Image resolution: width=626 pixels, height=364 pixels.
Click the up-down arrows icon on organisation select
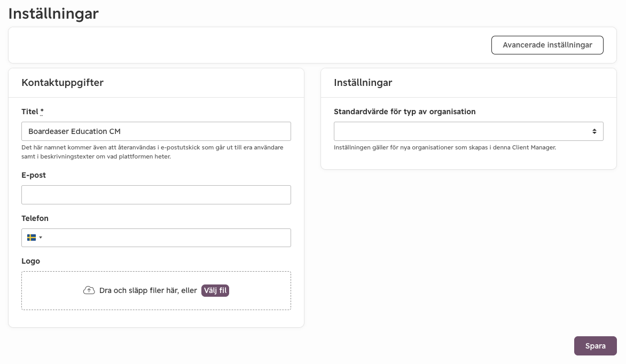pos(594,131)
